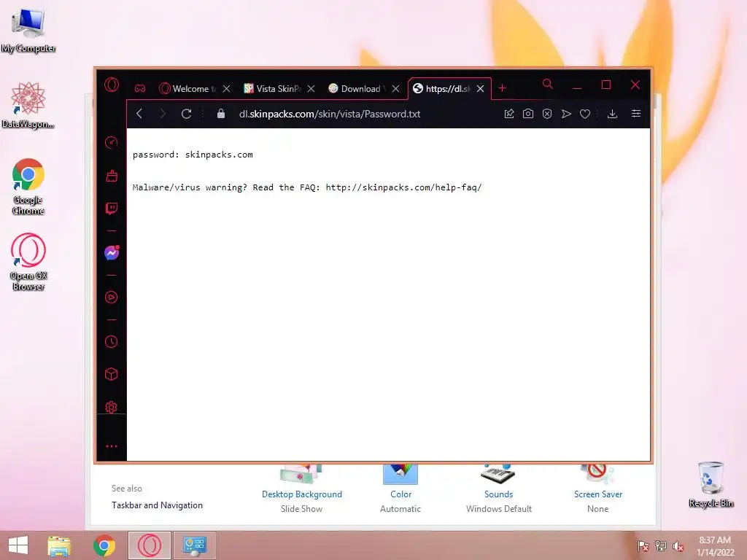Open GX Cleaner in sidebar
Viewport: 747px width, 560px height.
click(x=112, y=176)
